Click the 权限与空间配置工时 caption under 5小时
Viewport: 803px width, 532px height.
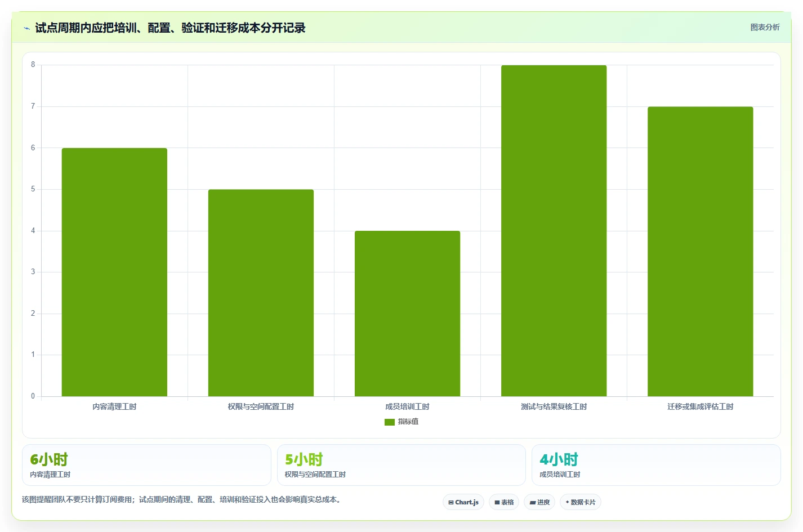coord(315,475)
